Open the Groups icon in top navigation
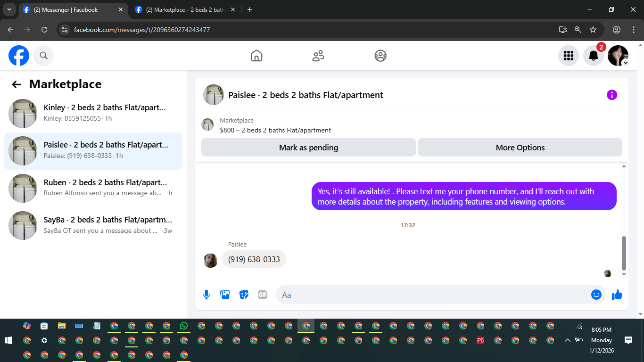 click(380, 56)
